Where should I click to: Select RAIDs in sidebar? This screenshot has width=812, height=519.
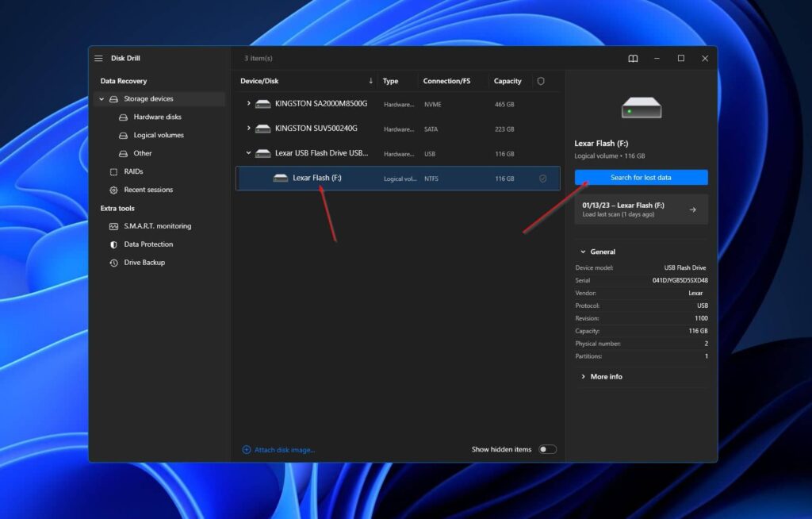click(133, 171)
